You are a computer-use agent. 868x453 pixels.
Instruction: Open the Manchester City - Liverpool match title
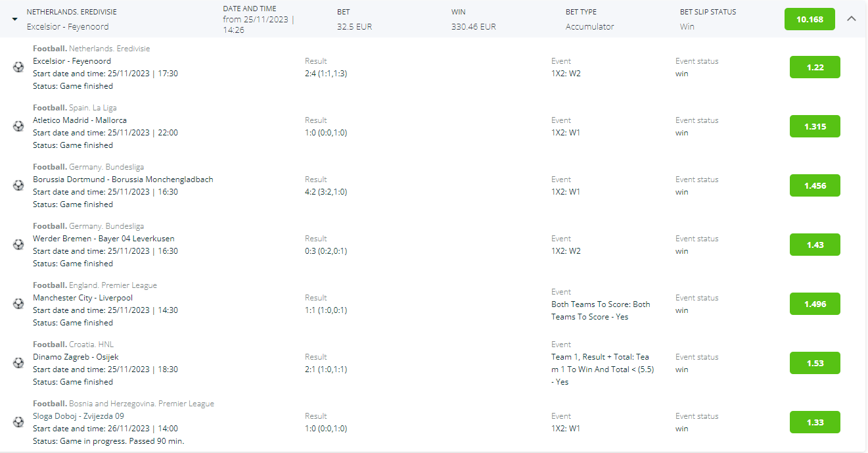(x=83, y=298)
